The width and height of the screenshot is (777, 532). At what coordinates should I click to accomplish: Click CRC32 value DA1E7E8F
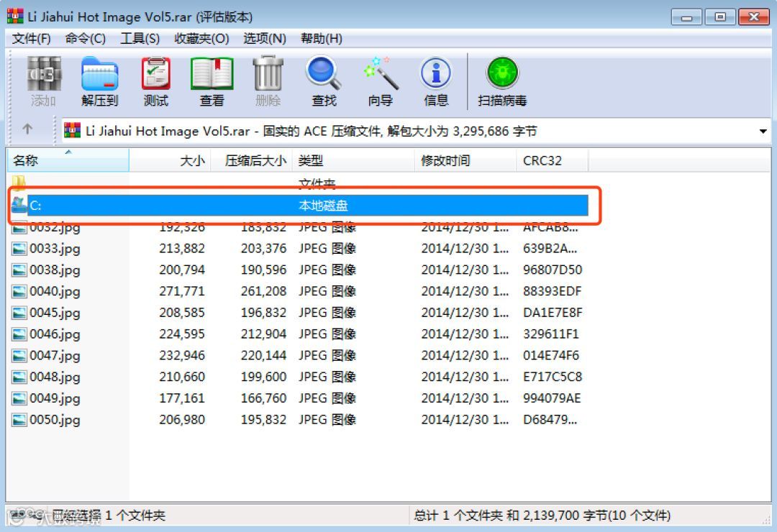click(553, 313)
